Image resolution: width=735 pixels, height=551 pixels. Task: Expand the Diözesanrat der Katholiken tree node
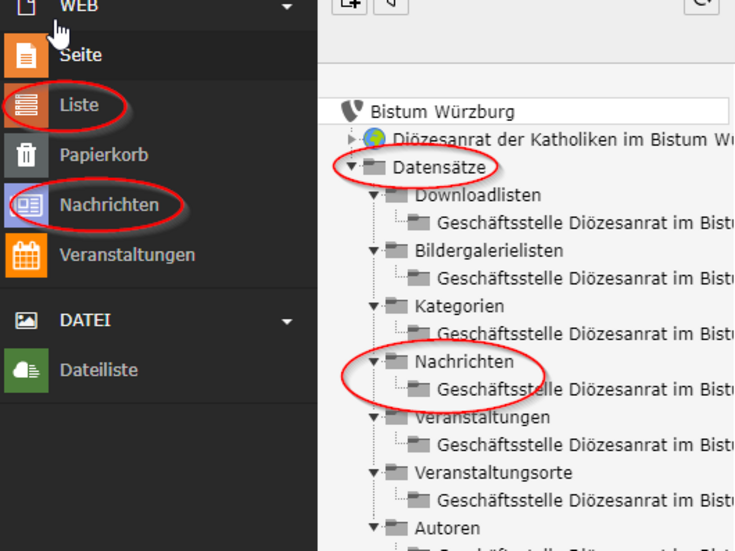pyautogui.click(x=351, y=139)
